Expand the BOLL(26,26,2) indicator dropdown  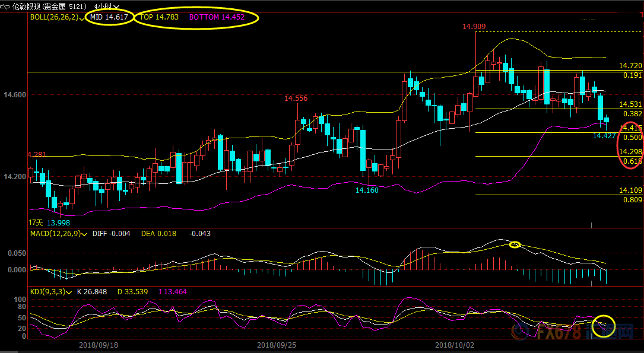click(83, 18)
